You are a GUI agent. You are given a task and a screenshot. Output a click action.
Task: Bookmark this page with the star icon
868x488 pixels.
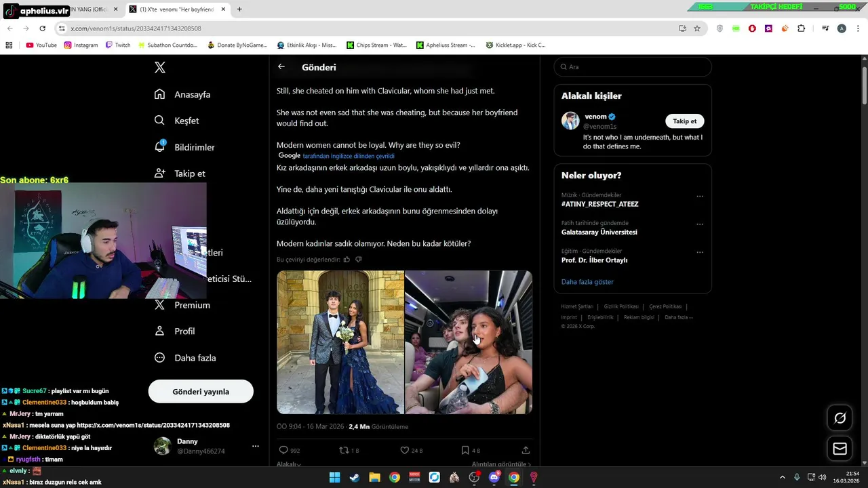tap(697, 28)
